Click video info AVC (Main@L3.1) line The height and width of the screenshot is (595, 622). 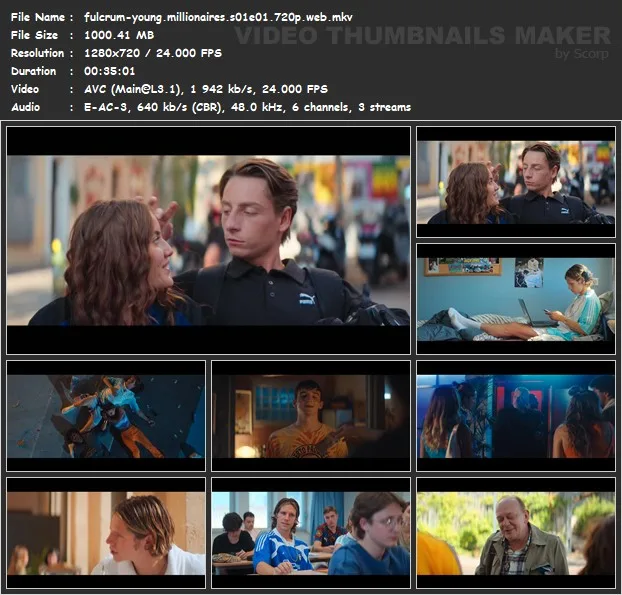(206, 89)
